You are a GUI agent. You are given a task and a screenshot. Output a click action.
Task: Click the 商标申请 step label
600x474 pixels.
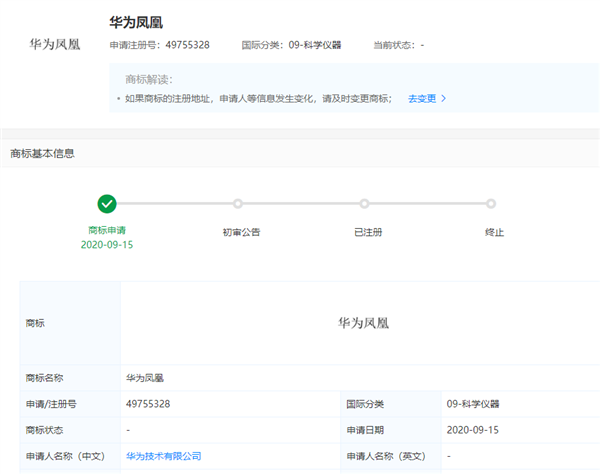tap(107, 231)
